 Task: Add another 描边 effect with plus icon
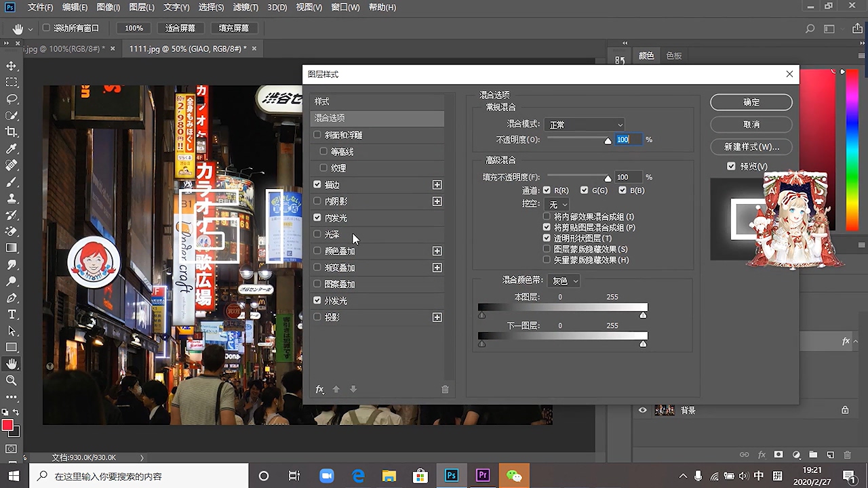[437, 185]
